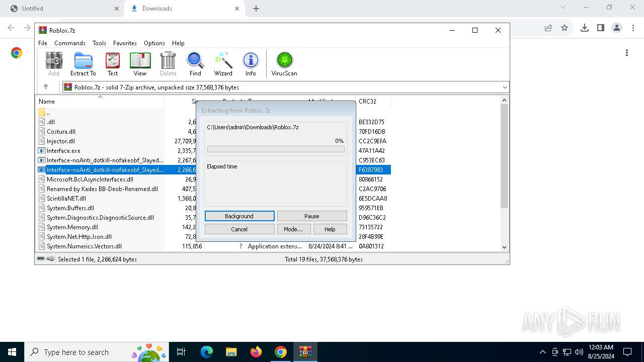Open the Chrome tab search chevron
Viewport: 644px width, 362px height.
pos(563,8)
